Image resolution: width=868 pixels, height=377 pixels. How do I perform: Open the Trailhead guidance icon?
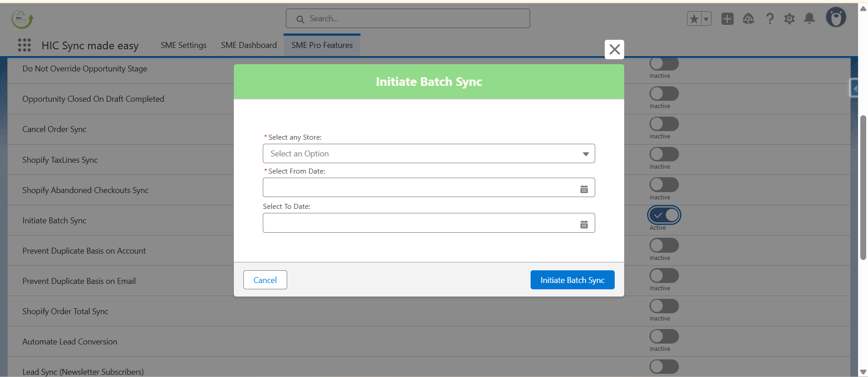(748, 19)
